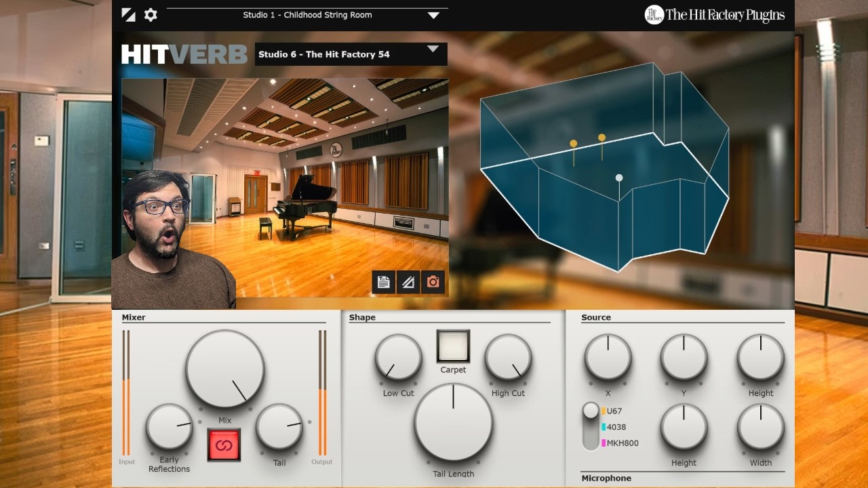Flip the microphone selector switch

coord(591,426)
